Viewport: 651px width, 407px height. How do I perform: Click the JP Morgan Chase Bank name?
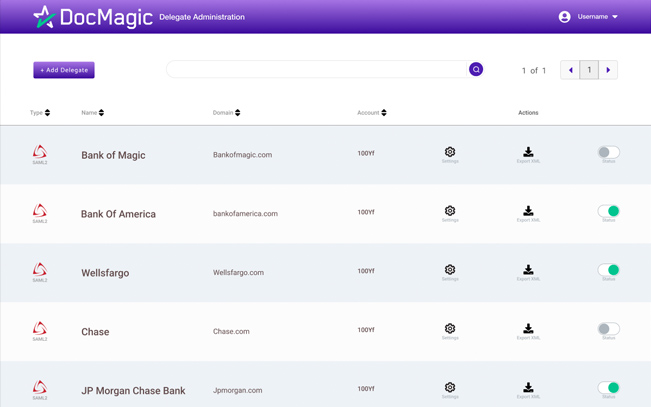click(x=133, y=391)
